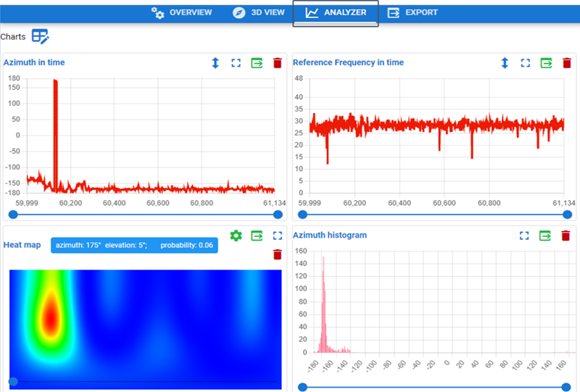Click vertical resize arrow on Azimuth in time chart
Image resolution: width=580 pixels, height=392 pixels.
215,63
